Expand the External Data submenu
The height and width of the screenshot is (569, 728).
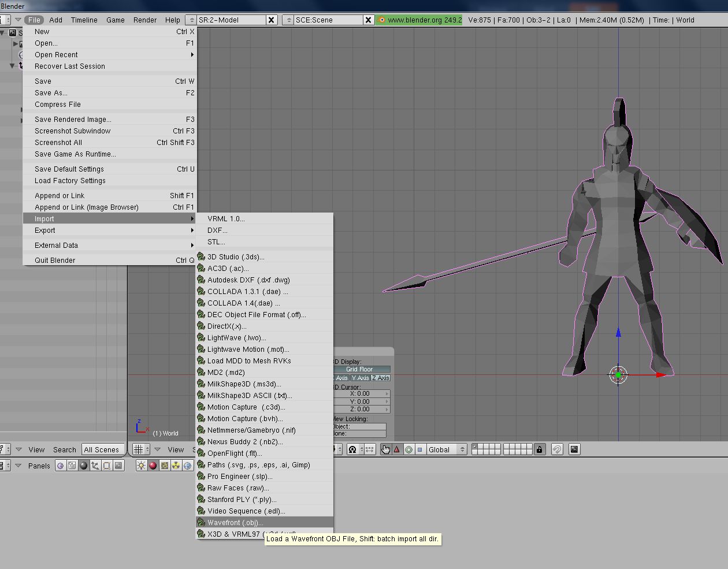click(x=110, y=246)
